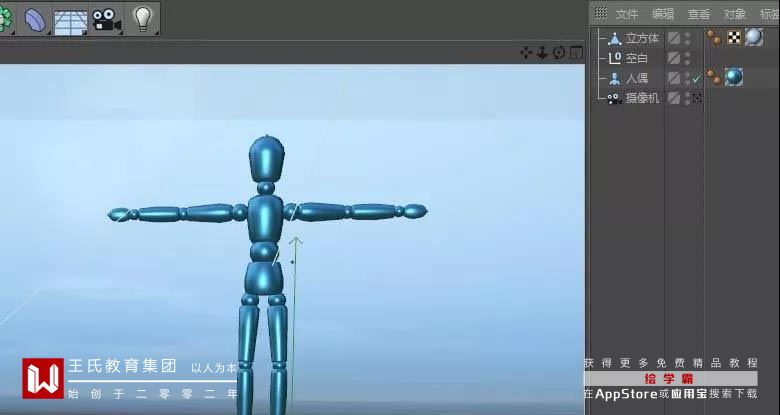The image size is (780, 415).
Task: Toggle the layer square for 空白
Action: tap(674, 58)
